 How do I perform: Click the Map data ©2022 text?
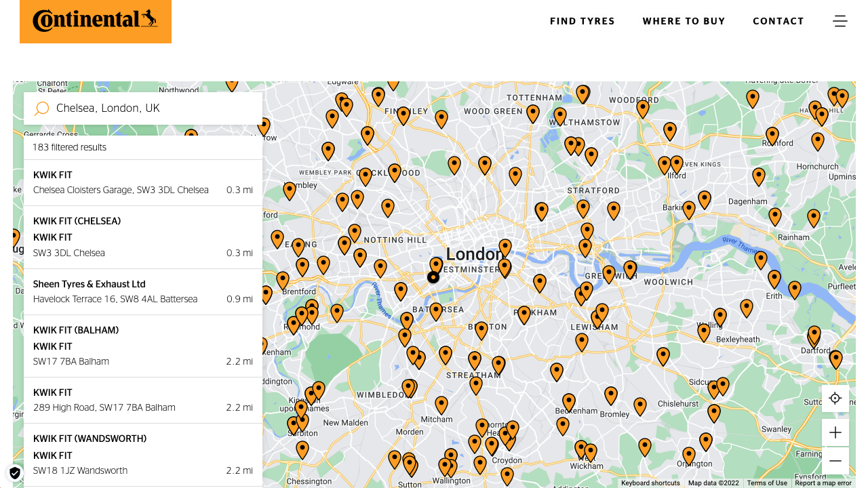tap(713, 483)
